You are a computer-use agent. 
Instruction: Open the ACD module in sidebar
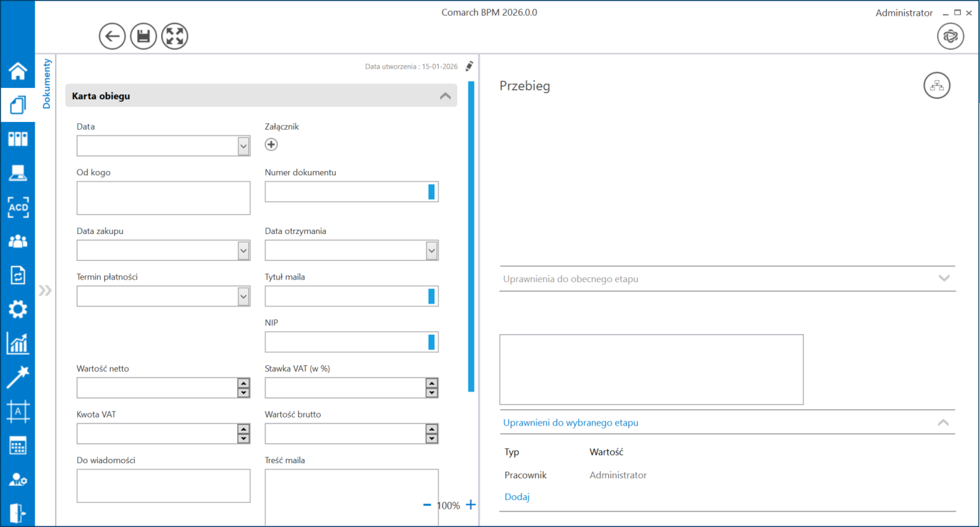pos(18,207)
